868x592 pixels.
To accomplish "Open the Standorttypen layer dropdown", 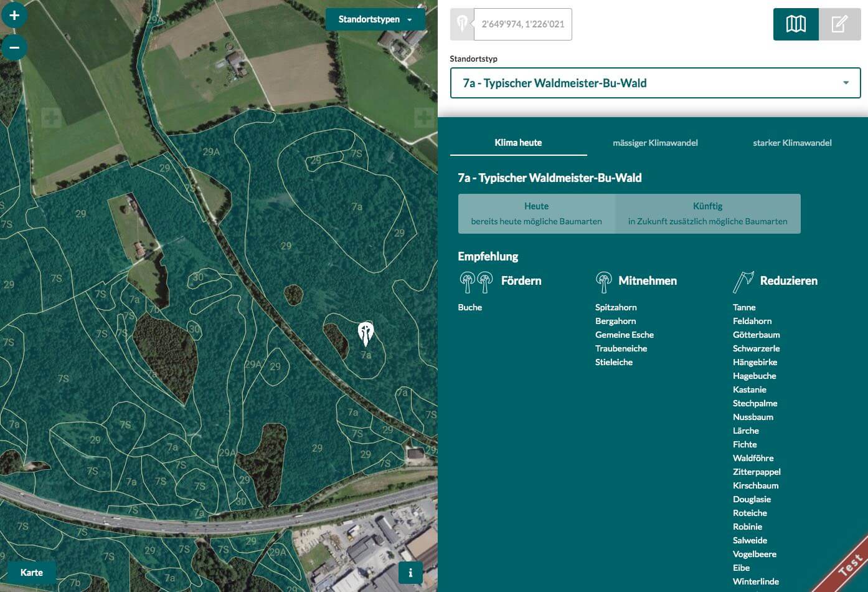I will [x=375, y=19].
